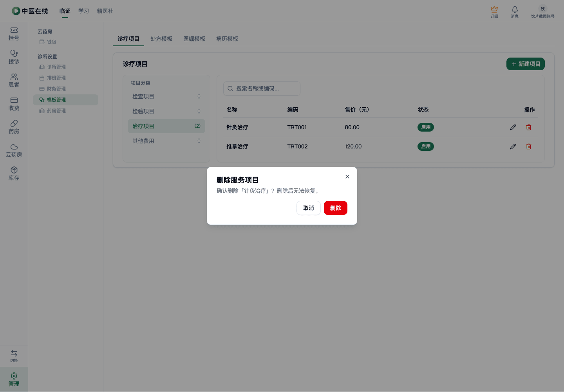Open 药房管理 in settings menu
564x392 pixels.
coord(65,111)
